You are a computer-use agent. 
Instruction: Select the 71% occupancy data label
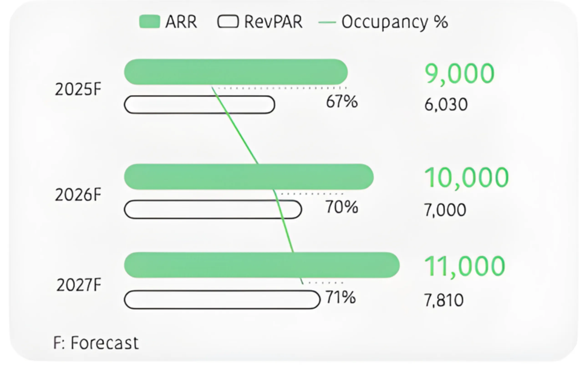tap(341, 298)
